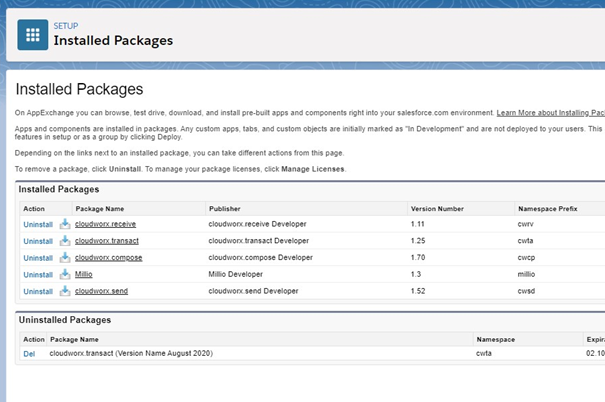Click download icon for cloudworx.send package
The width and height of the screenshot is (605, 402).
pos(65,291)
